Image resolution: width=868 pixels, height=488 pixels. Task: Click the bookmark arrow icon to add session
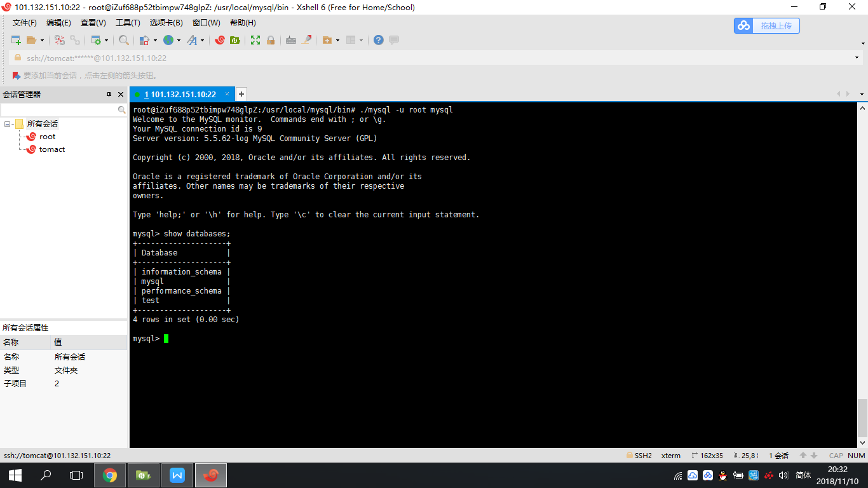click(17, 75)
